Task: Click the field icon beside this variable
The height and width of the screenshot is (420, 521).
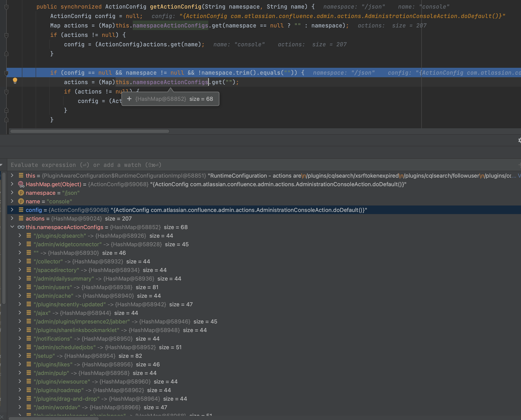Action: click(21, 175)
